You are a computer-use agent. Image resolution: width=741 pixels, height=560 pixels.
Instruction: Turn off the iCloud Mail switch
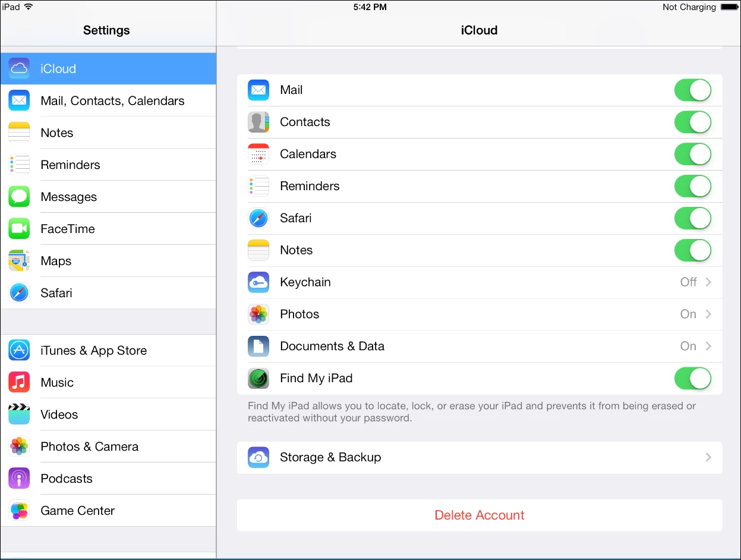click(x=693, y=90)
